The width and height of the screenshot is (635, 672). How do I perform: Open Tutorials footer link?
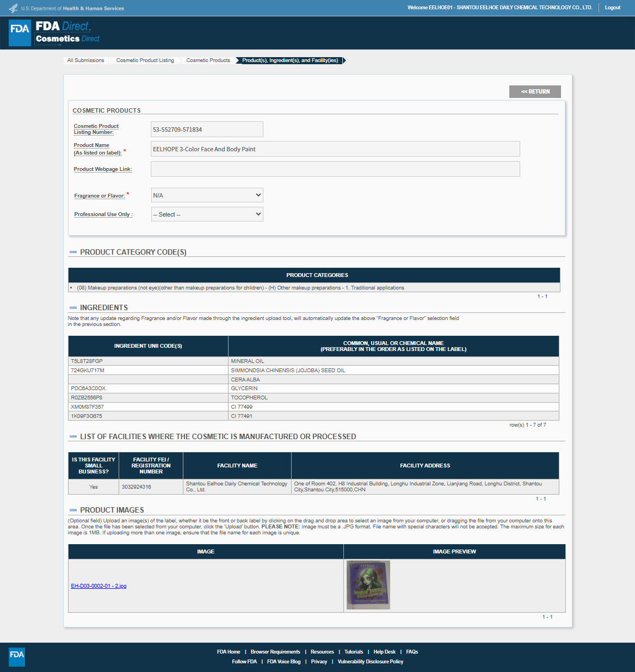coord(354,652)
